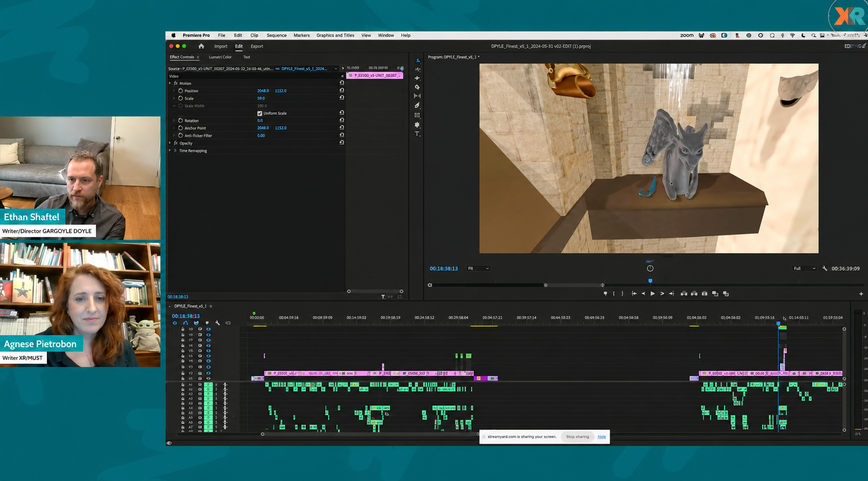Toggle Snap in the timeline
868x481 pixels.
point(185,323)
